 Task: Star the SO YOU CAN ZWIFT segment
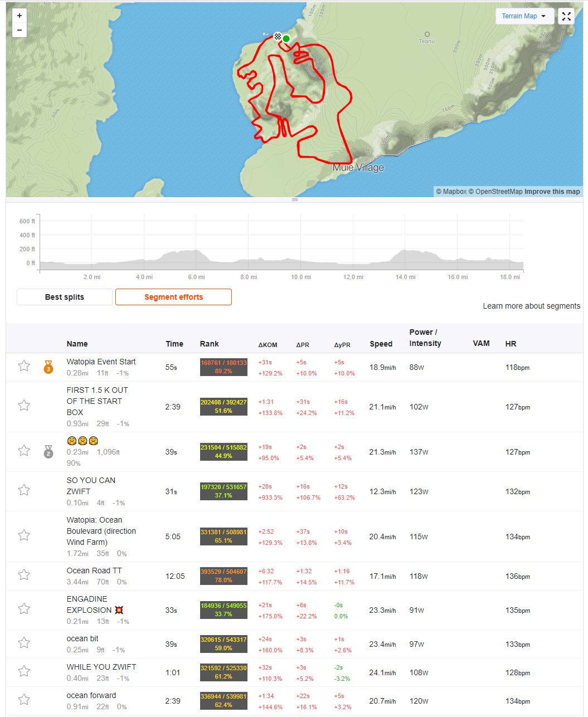click(24, 490)
